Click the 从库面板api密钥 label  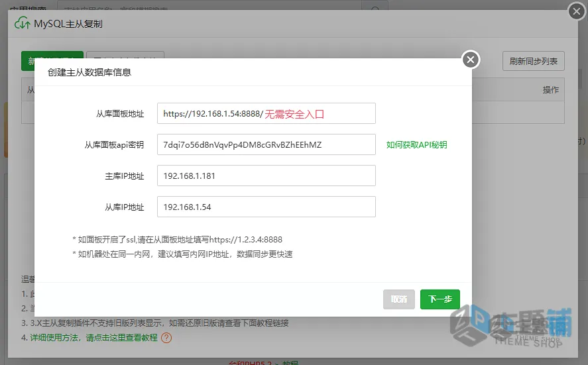114,145
